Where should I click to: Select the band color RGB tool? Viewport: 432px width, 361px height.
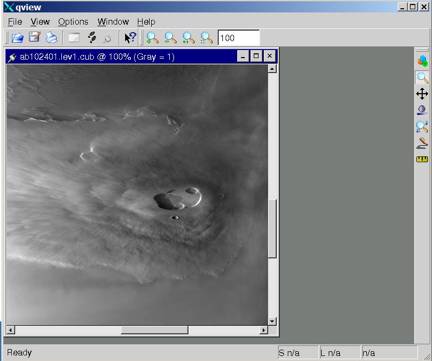click(422, 61)
